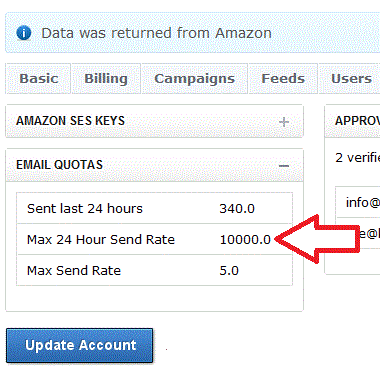Collapse Email Quotas with minus icon
This screenshot has height=375, width=380.
284,166
